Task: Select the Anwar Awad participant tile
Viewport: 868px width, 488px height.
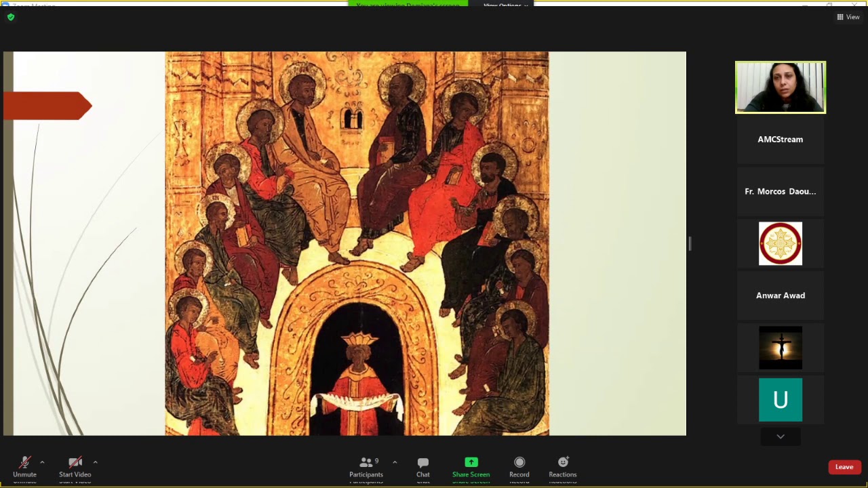Action: 781,296
